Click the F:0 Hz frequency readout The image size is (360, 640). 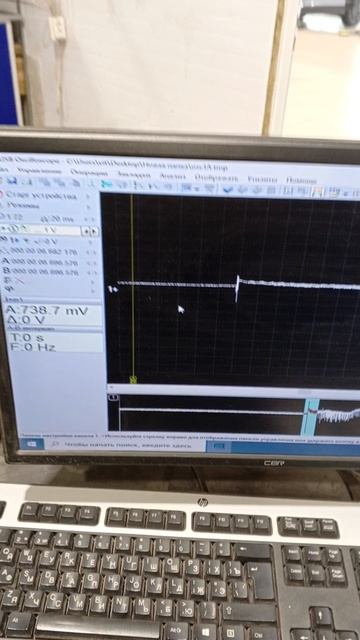[33, 347]
